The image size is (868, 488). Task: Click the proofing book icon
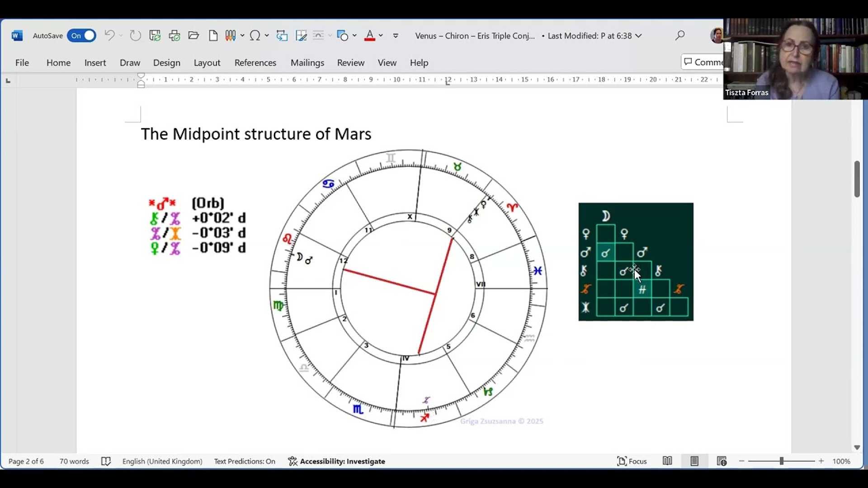click(106, 461)
